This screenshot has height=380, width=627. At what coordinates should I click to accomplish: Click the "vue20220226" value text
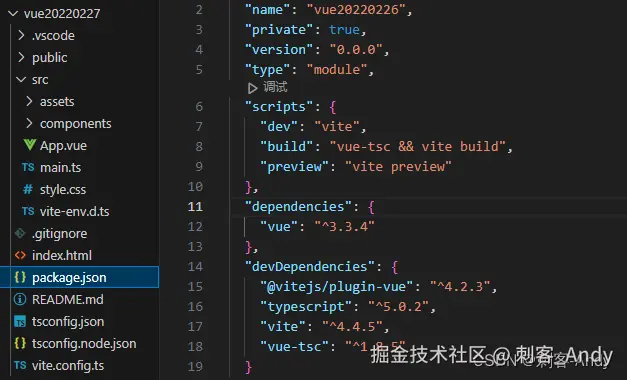[x=356, y=10]
